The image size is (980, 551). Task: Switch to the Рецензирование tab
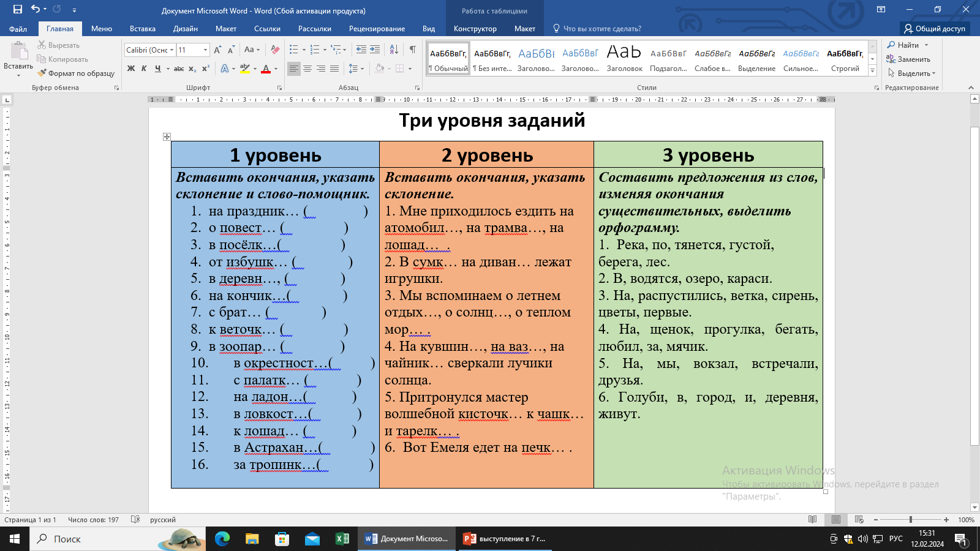377,29
